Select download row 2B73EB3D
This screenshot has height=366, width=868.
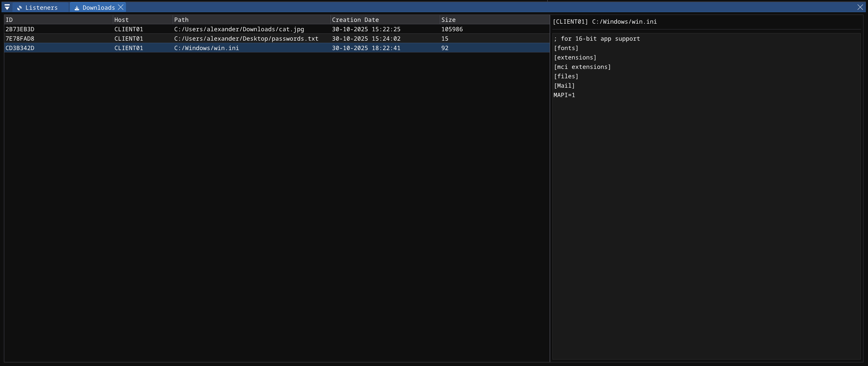pyautogui.click(x=20, y=29)
